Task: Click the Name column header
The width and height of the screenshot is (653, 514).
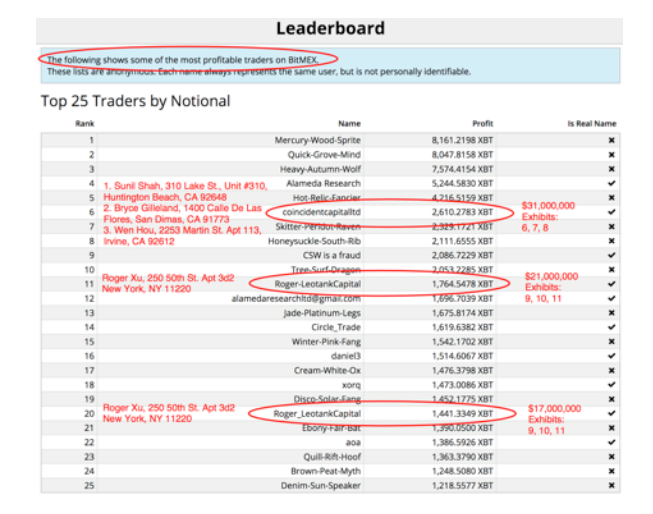Action: coord(349,124)
